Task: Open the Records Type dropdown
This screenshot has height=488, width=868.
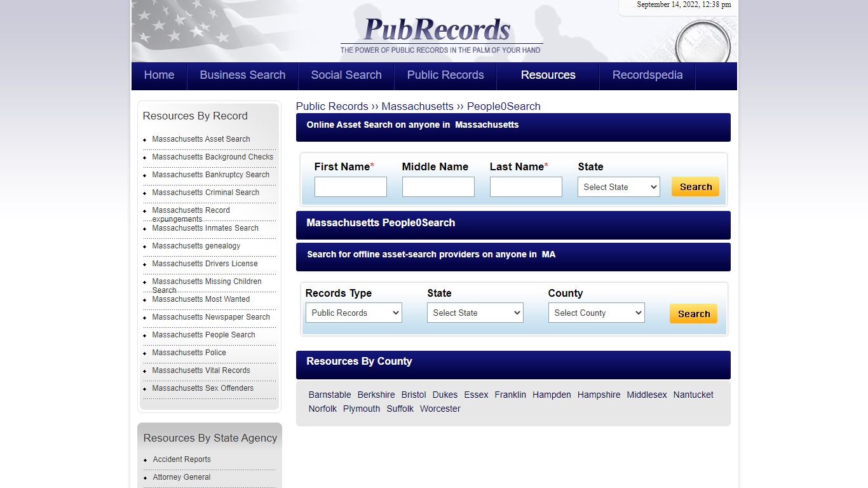Action: click(x=354, y=313)
